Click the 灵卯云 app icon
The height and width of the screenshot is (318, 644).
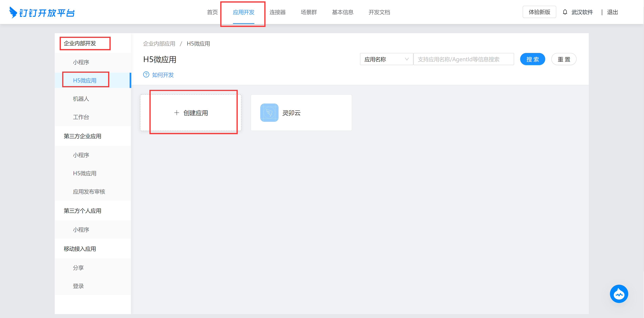(x=269, y=113)
